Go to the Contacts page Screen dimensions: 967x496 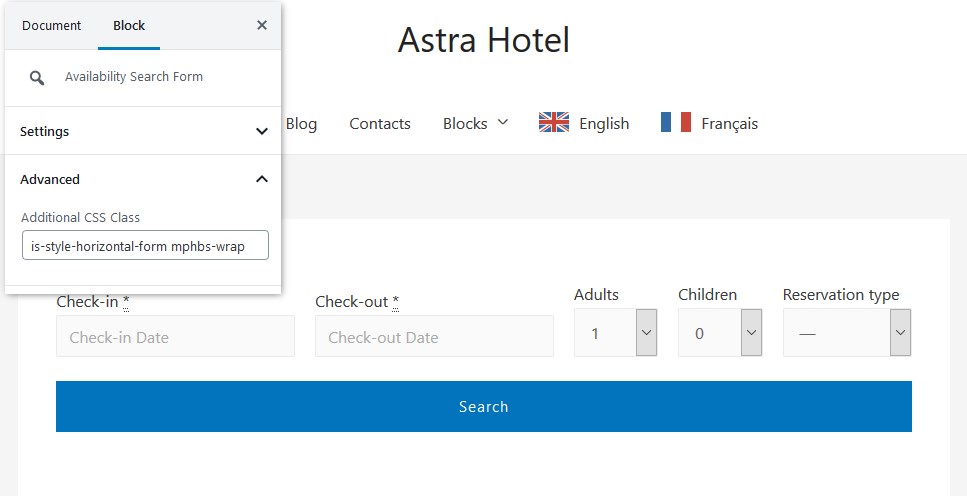pos(380,123)
